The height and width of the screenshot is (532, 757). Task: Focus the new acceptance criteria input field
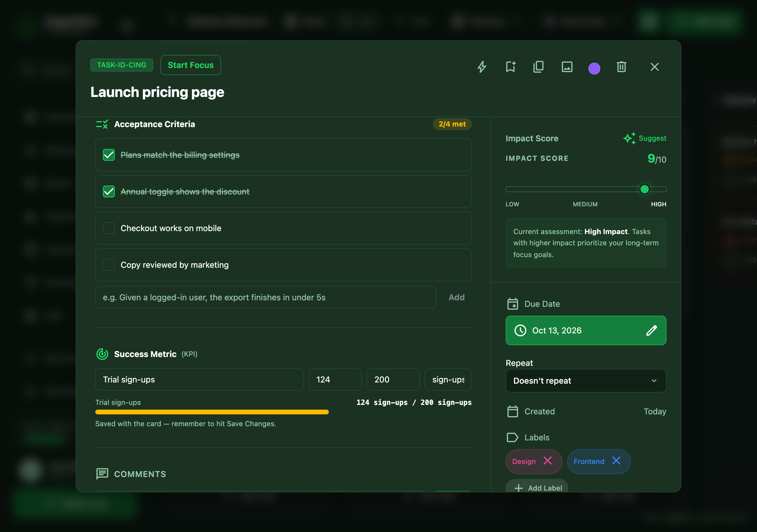click(x=266, y=297)
